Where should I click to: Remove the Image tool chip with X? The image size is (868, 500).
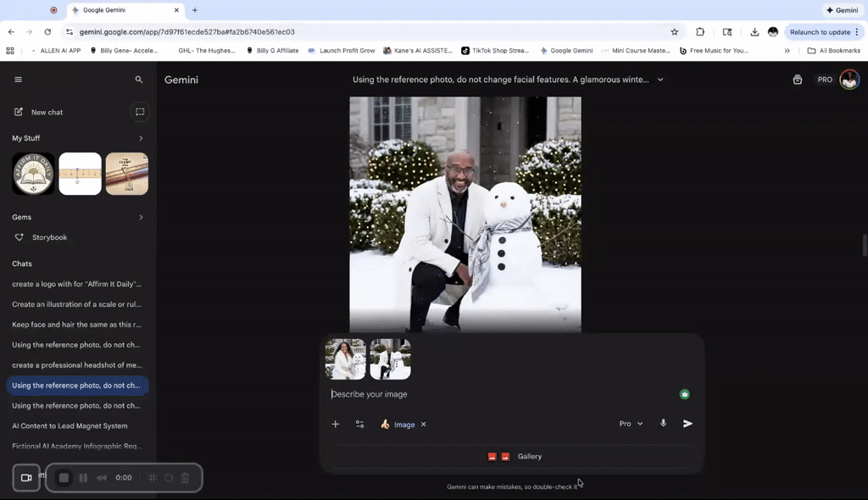tap(424, 425)
